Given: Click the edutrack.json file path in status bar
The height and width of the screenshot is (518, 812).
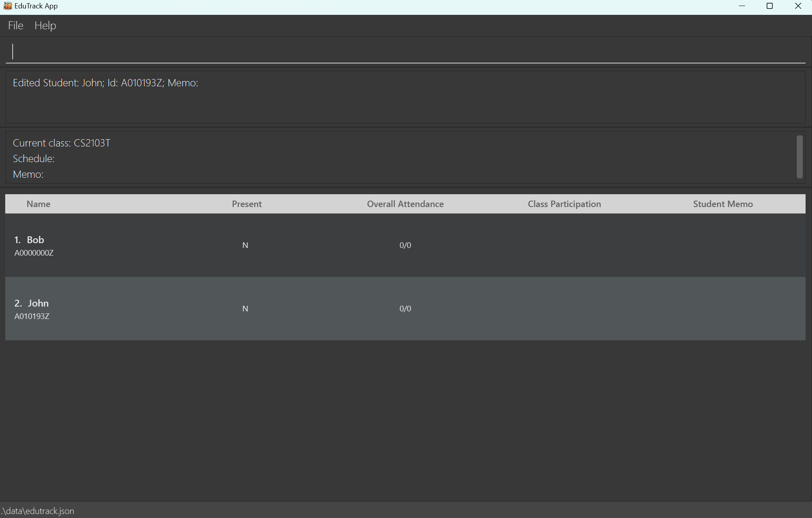Looking at the screenshot, I should pos(38,511).
